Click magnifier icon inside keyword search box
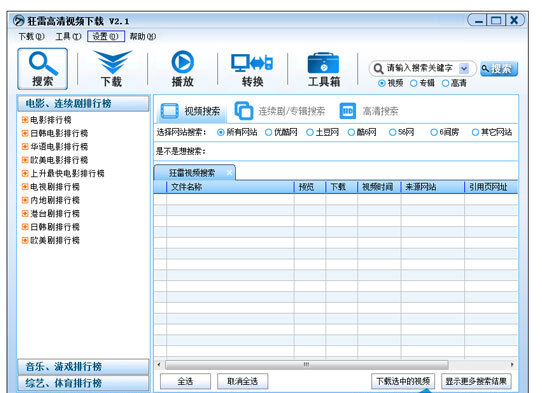This screenshot has height=393, width=542. click(x=379, y=68)
